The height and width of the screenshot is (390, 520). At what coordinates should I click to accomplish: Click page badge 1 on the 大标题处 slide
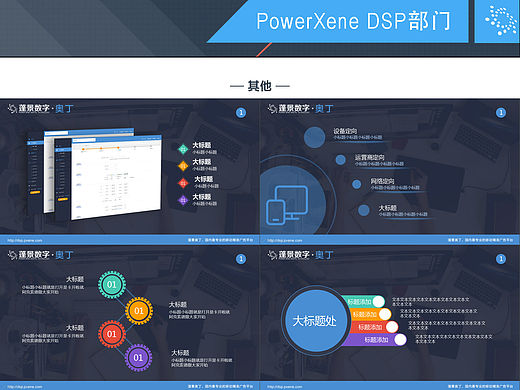click(501, 259)
